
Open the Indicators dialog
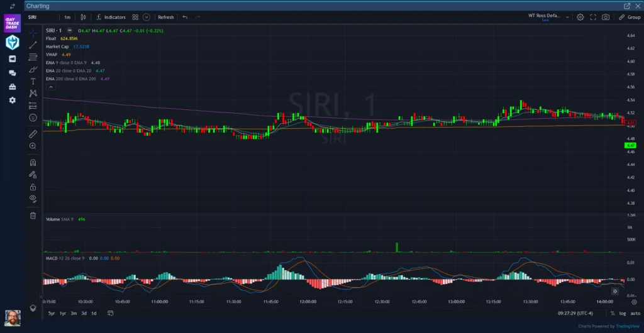(111, 17)
